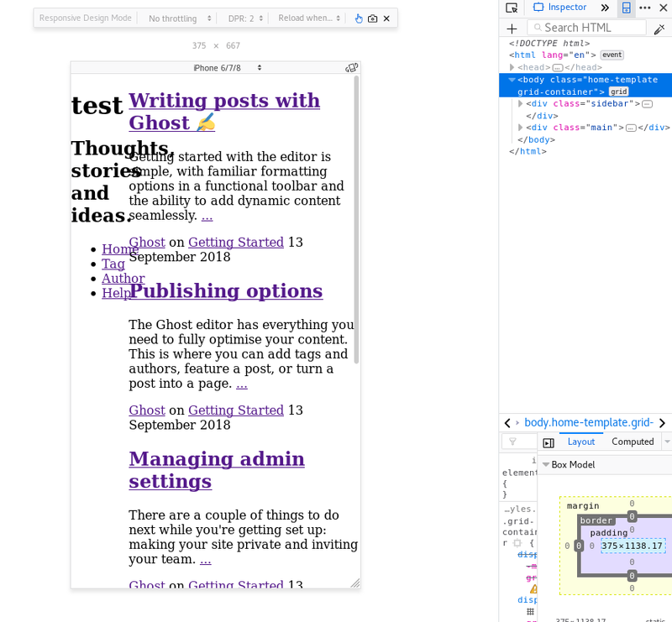Toggle the Responsive Design Mode button in DevTools
The width and height of the screenshot is (672, 622).
click(x=627, y=8)
